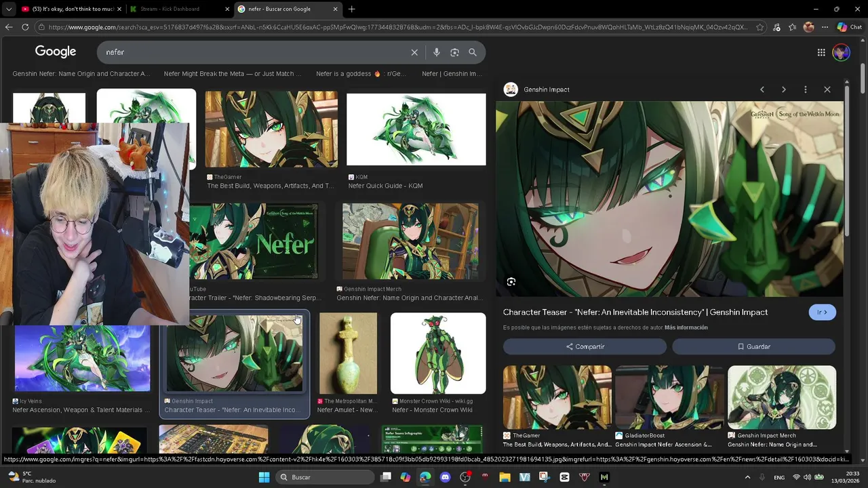Open Genshin Impact Merch Name Origin result
The height and width of the screenshot is (488, 868).
click(x=410, y=241)
